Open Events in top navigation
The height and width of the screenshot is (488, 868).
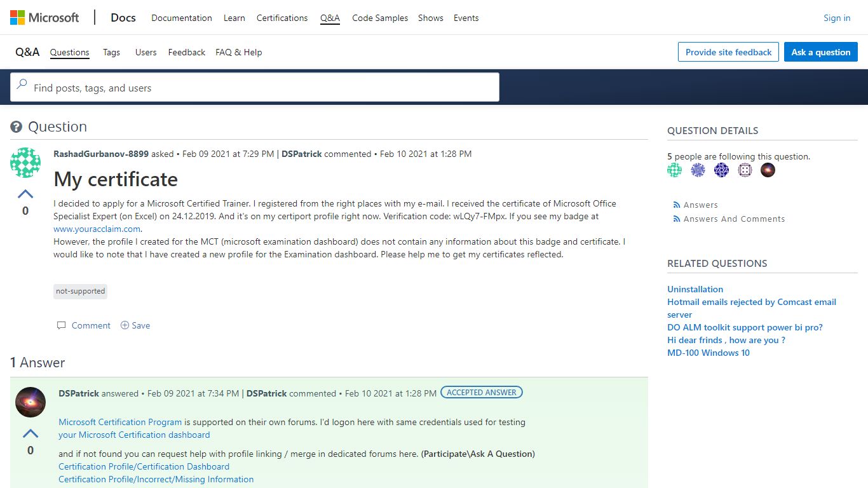click(466, 18)
